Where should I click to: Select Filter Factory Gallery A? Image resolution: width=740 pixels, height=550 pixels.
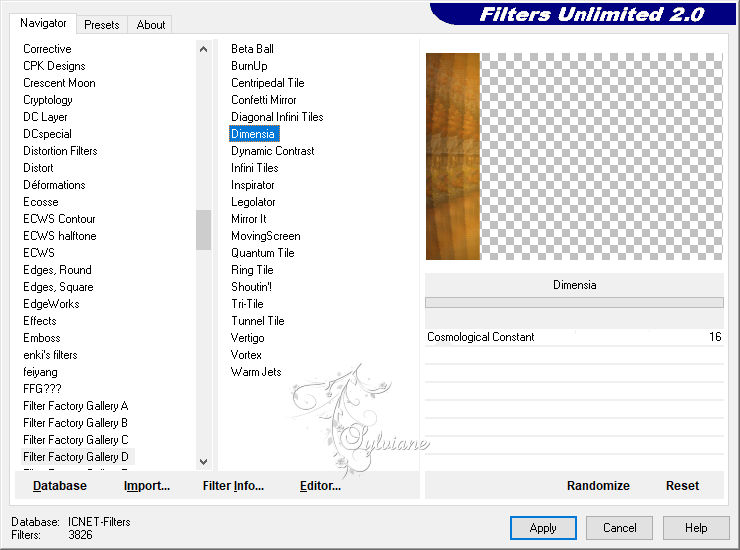tap(76, 406)
